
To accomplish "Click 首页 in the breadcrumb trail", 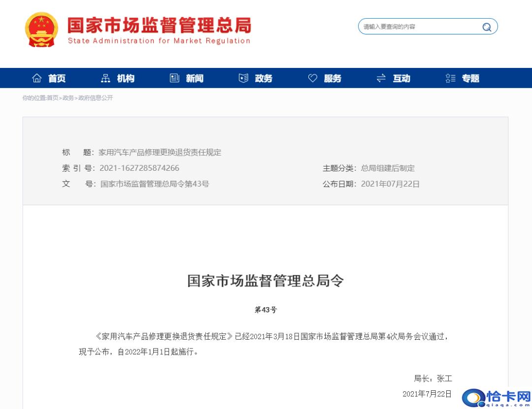I will [52, 98].
